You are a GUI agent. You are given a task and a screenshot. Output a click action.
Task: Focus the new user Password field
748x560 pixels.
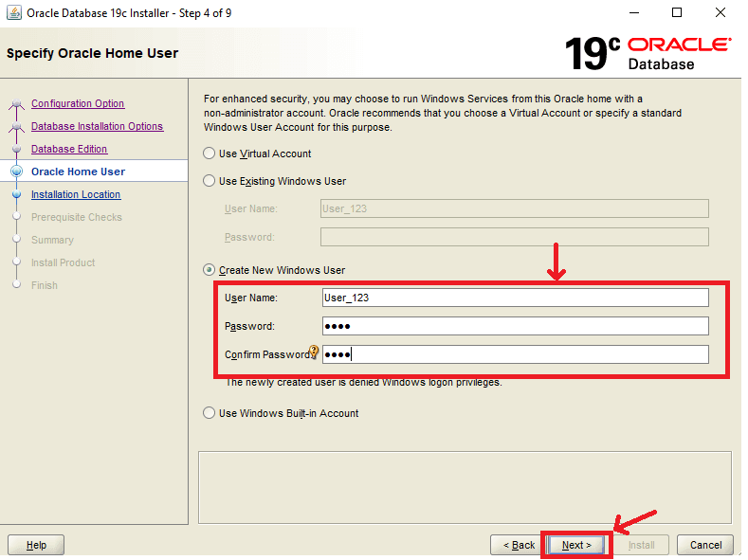pyautogui.click(x=515, y=326)
